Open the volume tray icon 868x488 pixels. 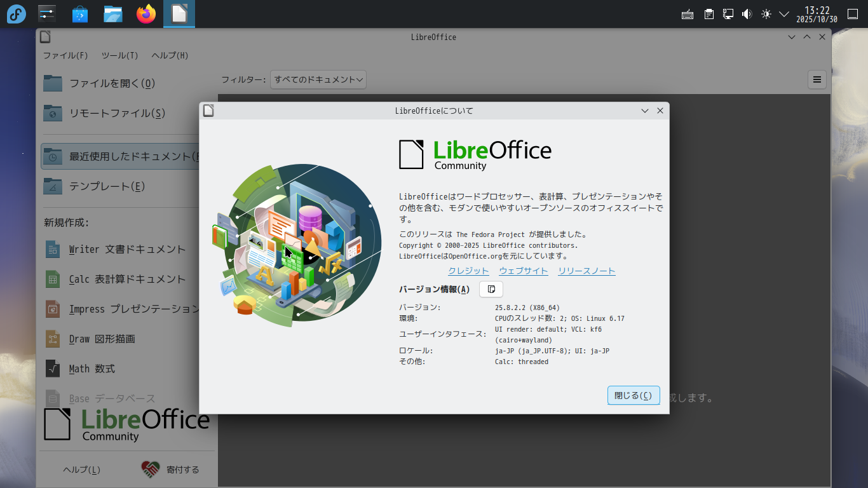tap(747, 14)
